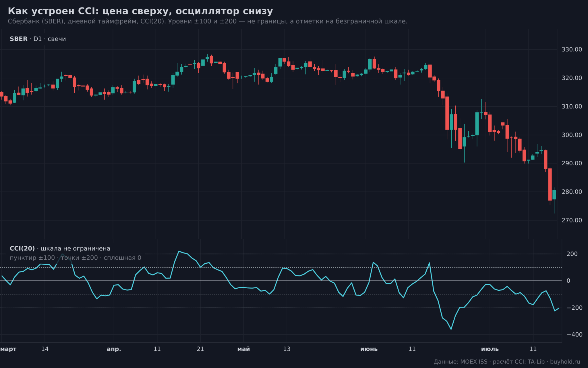Select the 330.00 price axis label
The height and width of the screenshot is (368, 588).
coord(572,49)
